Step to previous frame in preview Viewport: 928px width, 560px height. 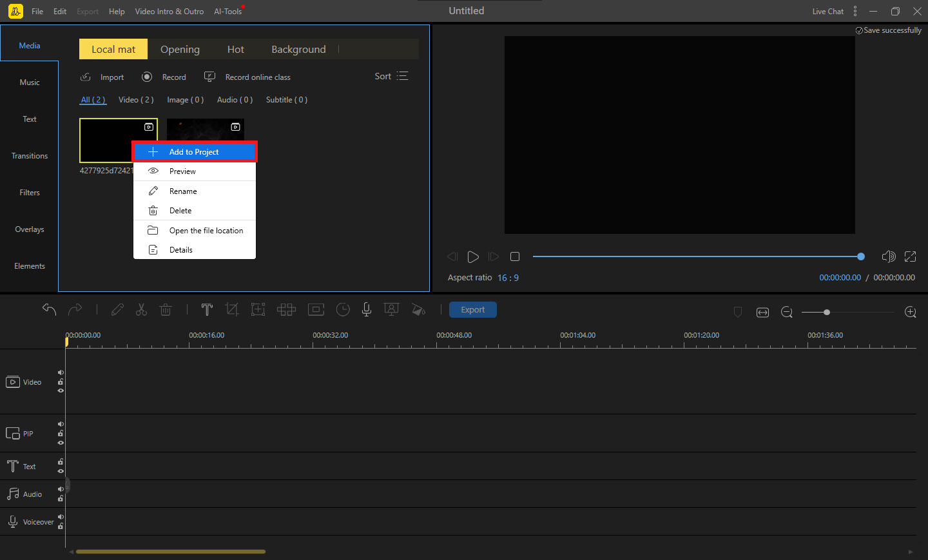point(452,256)
